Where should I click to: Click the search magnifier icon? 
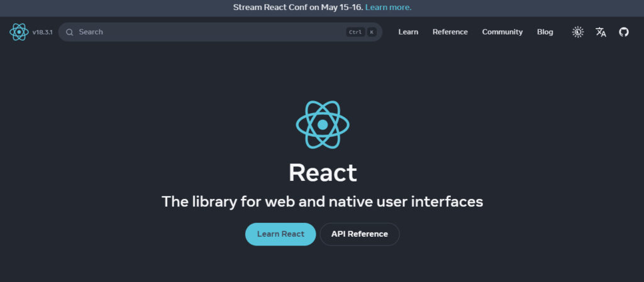69,32
